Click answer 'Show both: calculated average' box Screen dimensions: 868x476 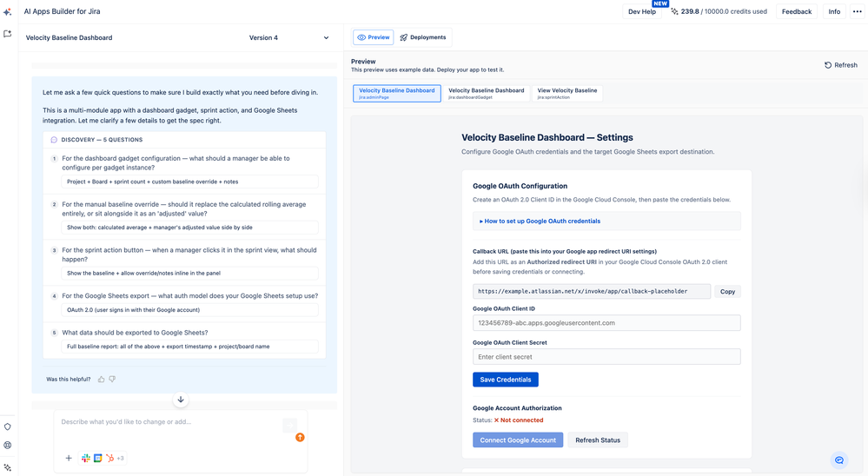coord(189,228)
